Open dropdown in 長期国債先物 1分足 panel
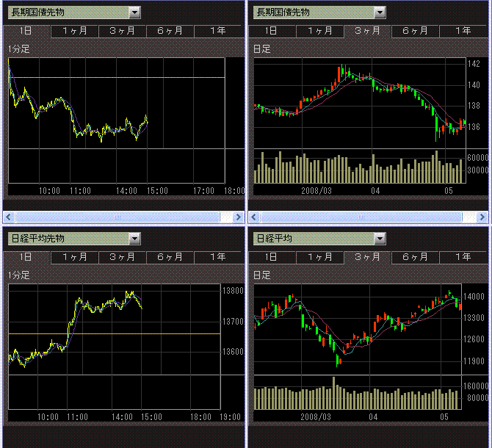Viewport: 492px width, 448px height. pyautogui.click(x=134, y=12)
